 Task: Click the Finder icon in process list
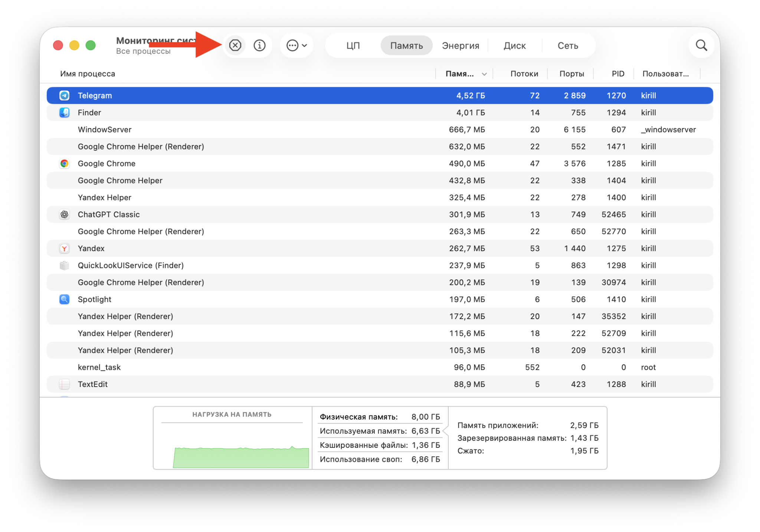(65, 112)
